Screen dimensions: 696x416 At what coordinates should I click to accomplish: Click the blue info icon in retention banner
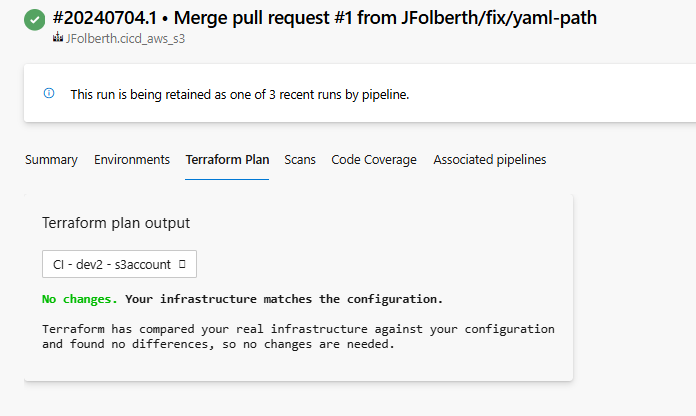click(49, 93)
